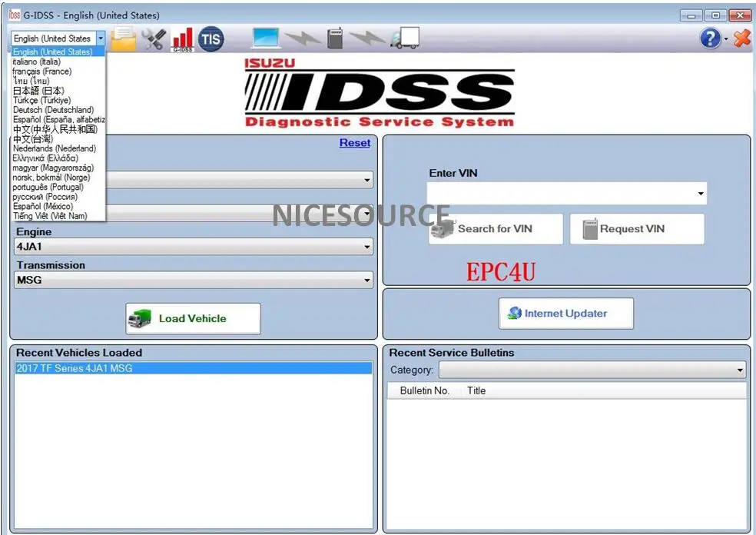The image size is (756, 535).
Task: Choose 日本語 (日本) language option
Action: [x=38, y=90]
